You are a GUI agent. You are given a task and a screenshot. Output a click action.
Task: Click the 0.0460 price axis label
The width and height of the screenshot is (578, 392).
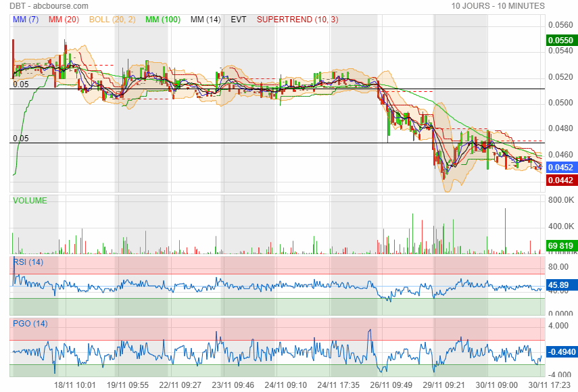560,154
